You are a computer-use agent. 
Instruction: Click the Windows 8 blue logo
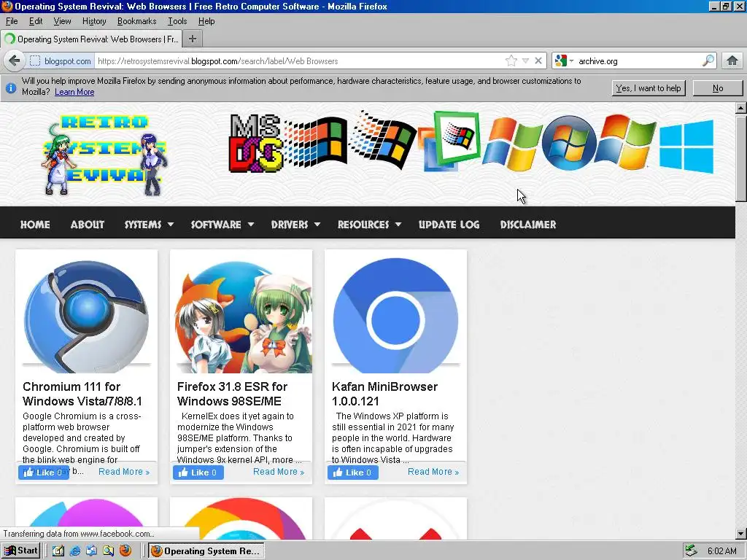(x=686, y=147)
